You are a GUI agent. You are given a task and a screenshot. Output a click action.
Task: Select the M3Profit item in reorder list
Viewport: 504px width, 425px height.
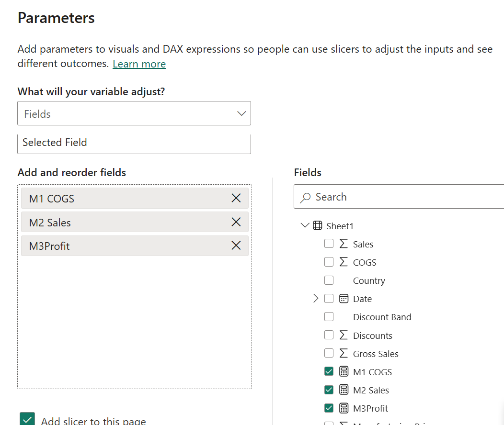pyautogui.click(x=135, y=246)
